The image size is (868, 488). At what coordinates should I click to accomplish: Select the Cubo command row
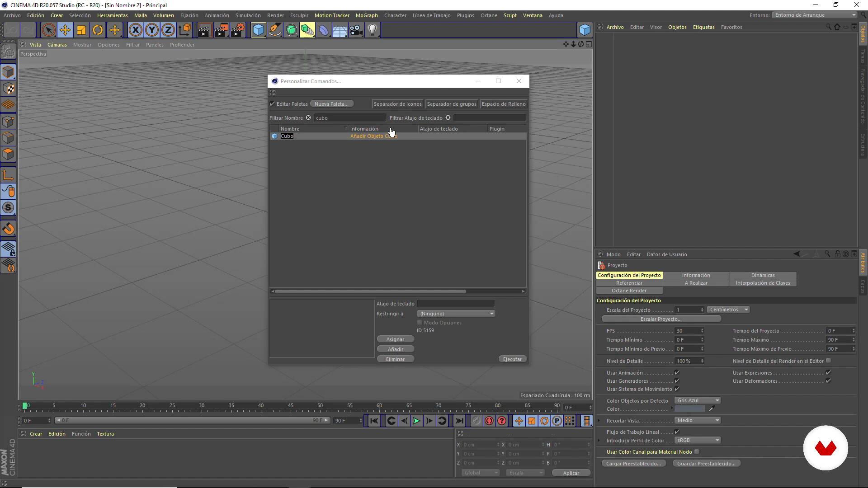(398, 136)
